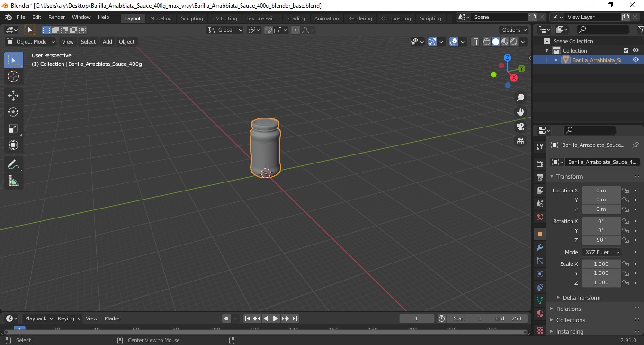Screen dimensions: 644x345
Task: Open Object Mode dropdown
Action: [31, 42]
